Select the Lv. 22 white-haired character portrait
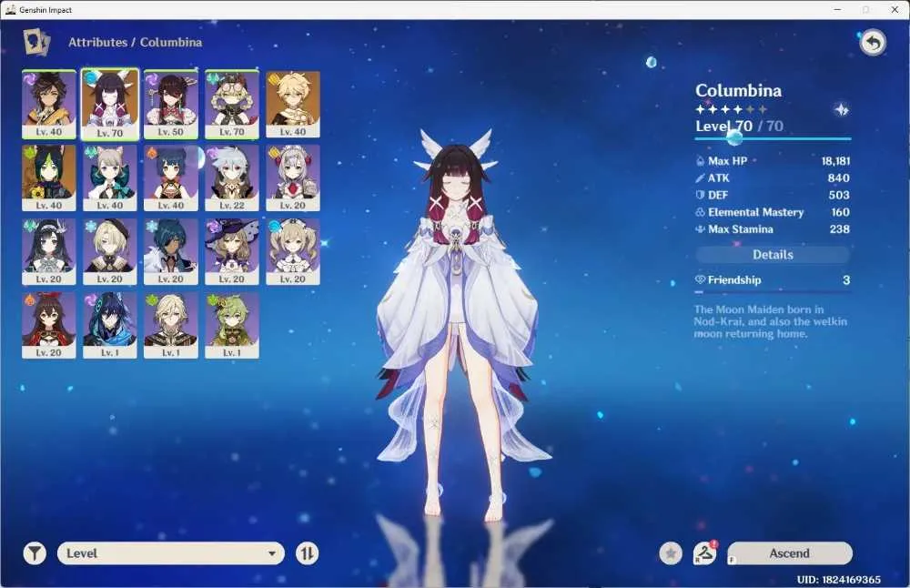 pyautogui.click(x=231, y=177)
